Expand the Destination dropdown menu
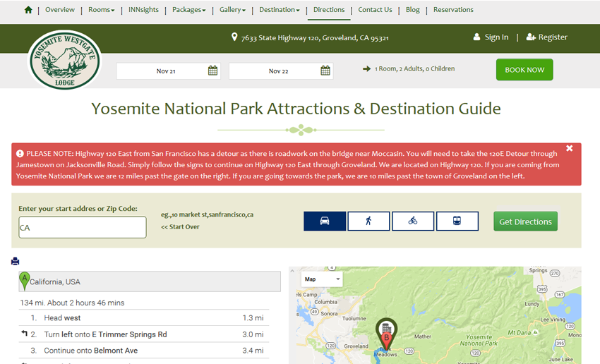This screenshot has width=600, height=364. (280, 10)
